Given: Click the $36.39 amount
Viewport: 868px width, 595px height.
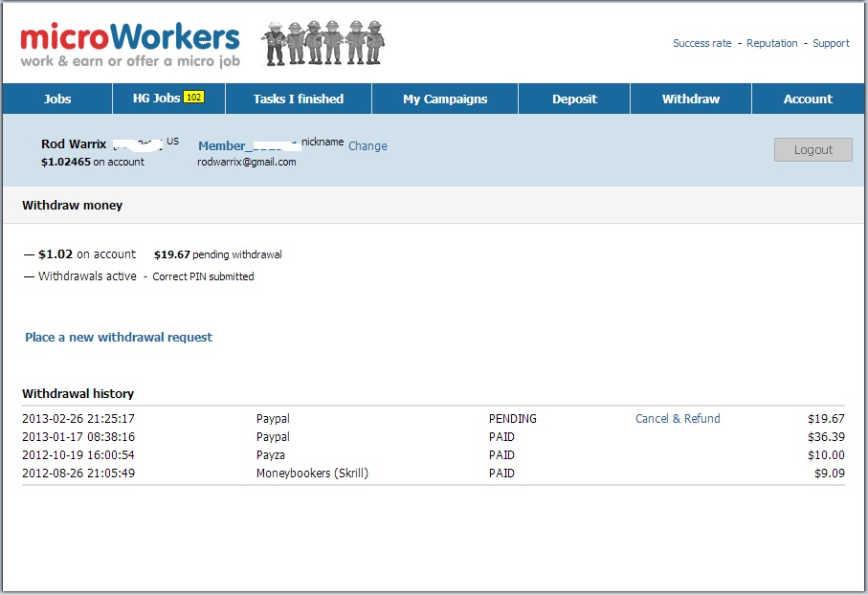Looking at the screenshot, I should click(826, 437).
